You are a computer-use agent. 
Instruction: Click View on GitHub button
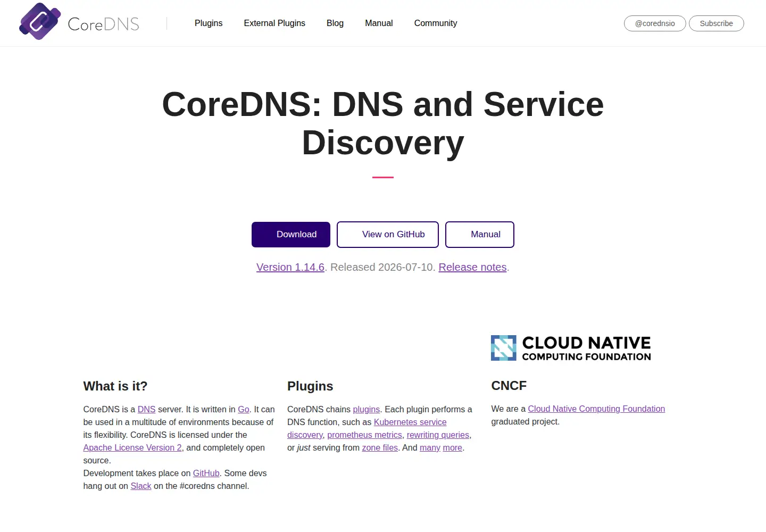click(388, 235)
